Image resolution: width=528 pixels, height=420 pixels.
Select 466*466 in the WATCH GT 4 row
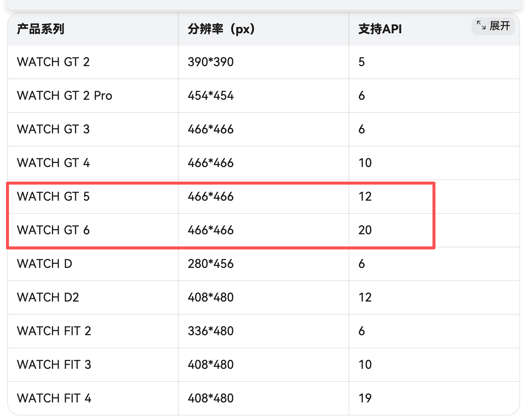click(x=211, y=163)
